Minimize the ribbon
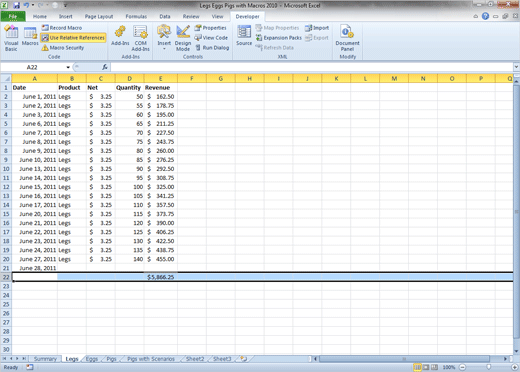Screen dimensions: 520x372 [x=476, y=16]
